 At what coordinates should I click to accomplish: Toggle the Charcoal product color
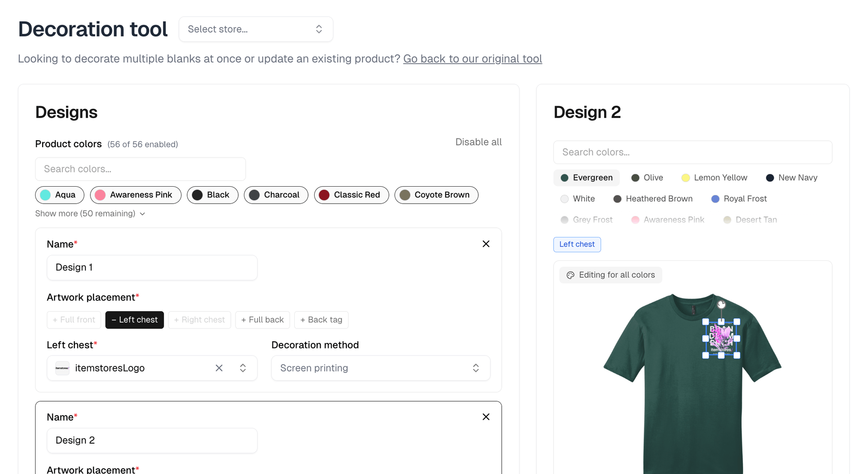276,195
